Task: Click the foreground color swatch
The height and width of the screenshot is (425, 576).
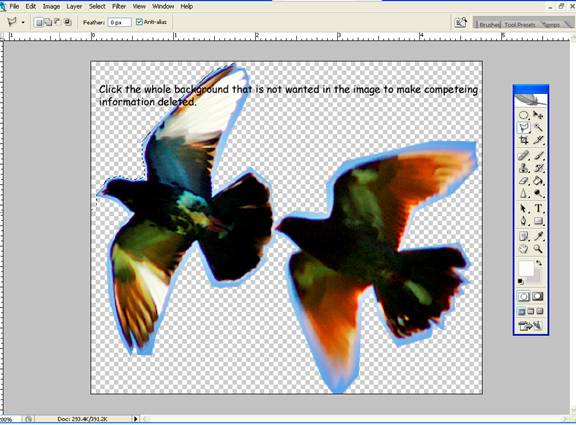Action: pos(525,268)
